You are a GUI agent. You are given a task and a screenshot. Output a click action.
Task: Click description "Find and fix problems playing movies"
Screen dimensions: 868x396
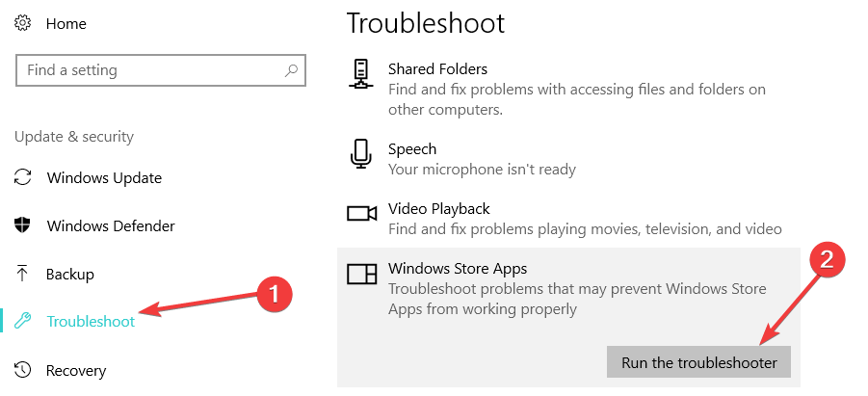click(x=585, y=229)
